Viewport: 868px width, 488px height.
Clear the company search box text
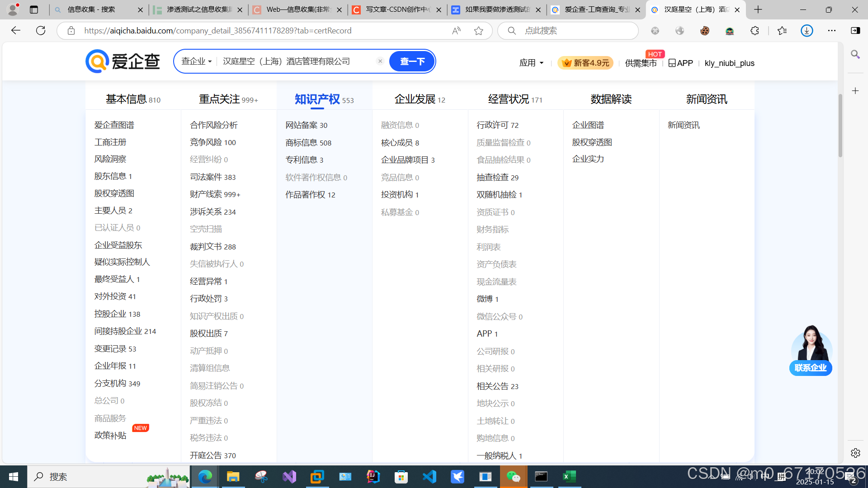(380, 61)
